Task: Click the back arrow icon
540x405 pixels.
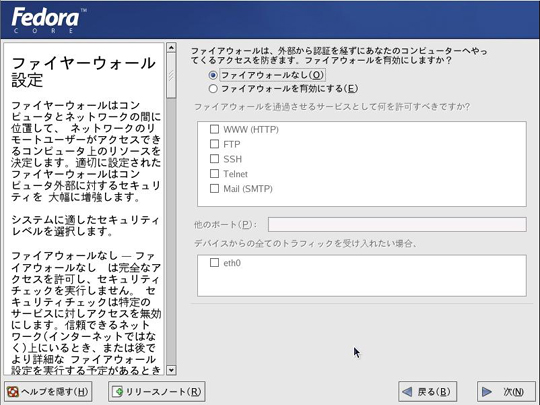Action: click(407, 392)
